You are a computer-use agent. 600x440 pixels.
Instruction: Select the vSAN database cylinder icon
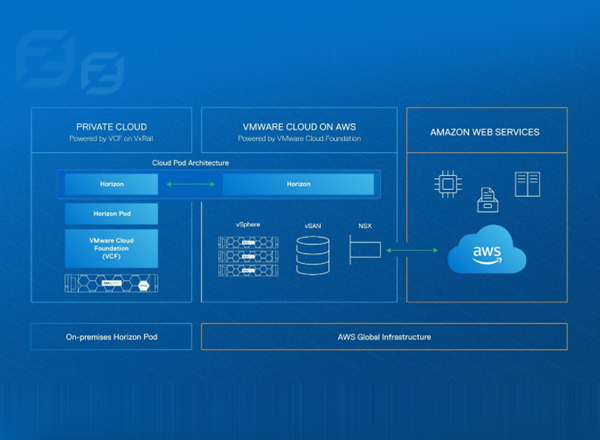(313, 255)
